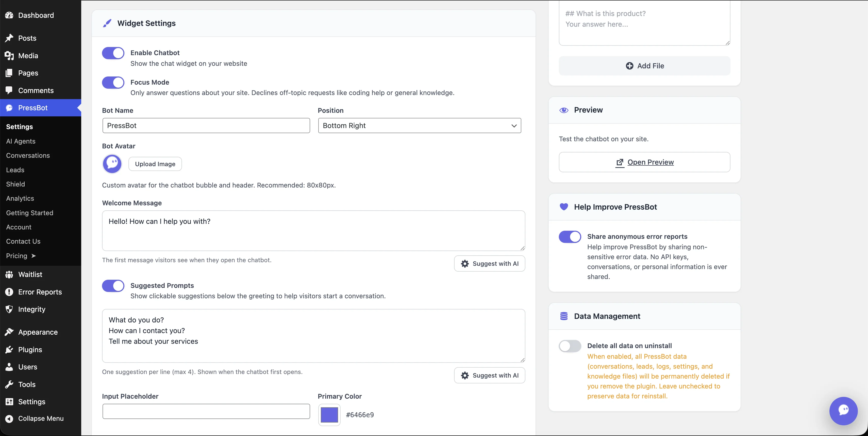Select the Appearance paintbrush icon
The width and height of the screenshot is (868, 436).
click(x=9, y=332)
